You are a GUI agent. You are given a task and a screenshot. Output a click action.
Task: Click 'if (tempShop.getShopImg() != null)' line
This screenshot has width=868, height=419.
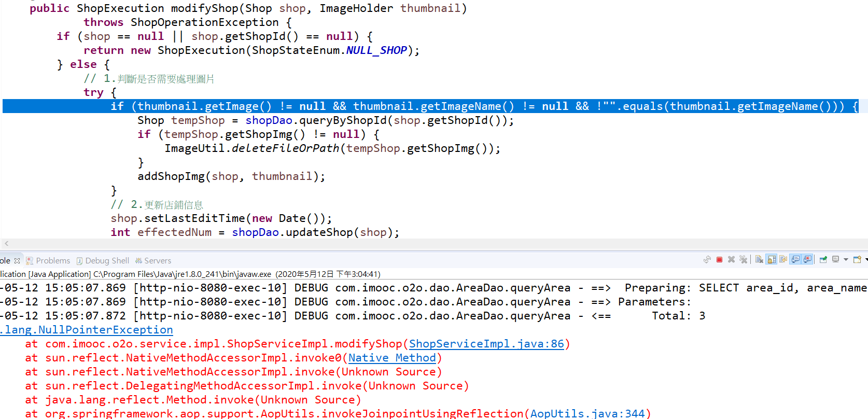258,134
